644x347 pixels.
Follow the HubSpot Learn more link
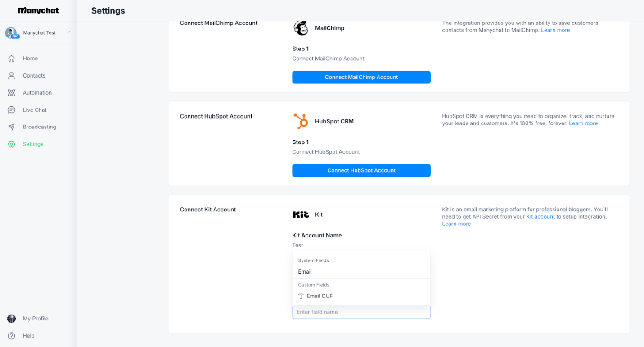[583, 123]
